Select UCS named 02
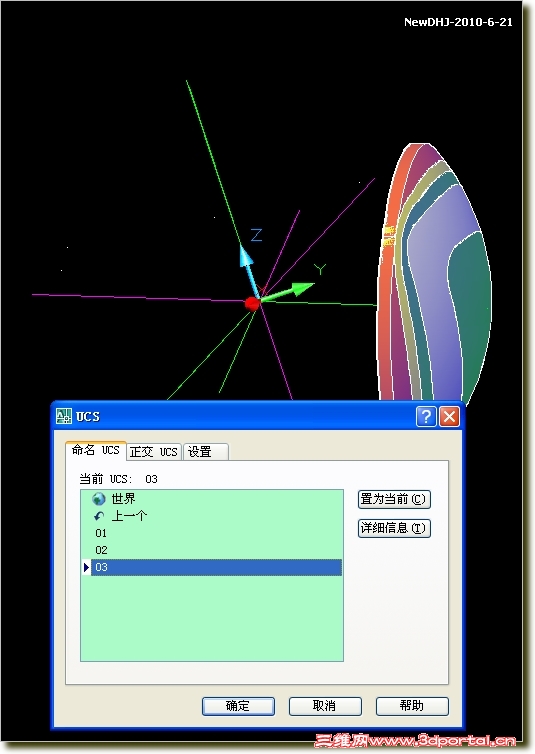The height and width of the screenshot is (754, 535). click(101, 550)
